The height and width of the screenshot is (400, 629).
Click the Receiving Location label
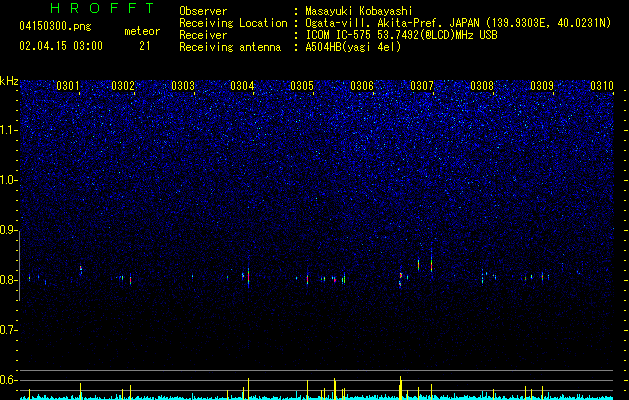click(233, 23)
